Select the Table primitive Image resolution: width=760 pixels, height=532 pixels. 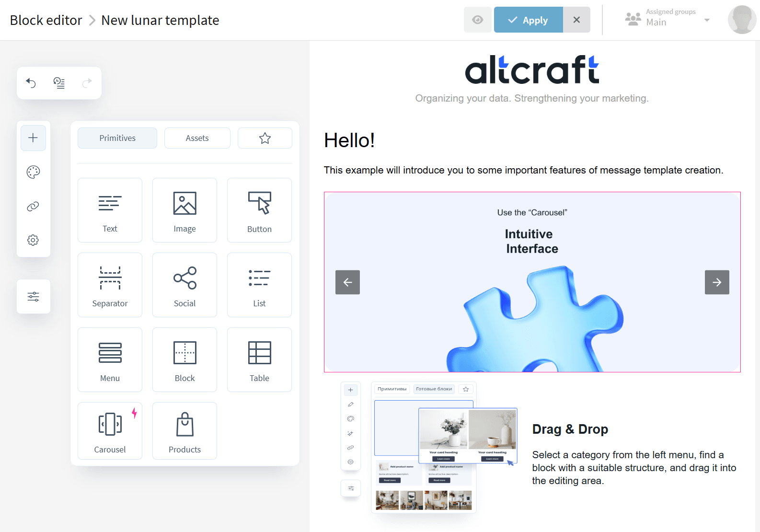pos(259,359)
